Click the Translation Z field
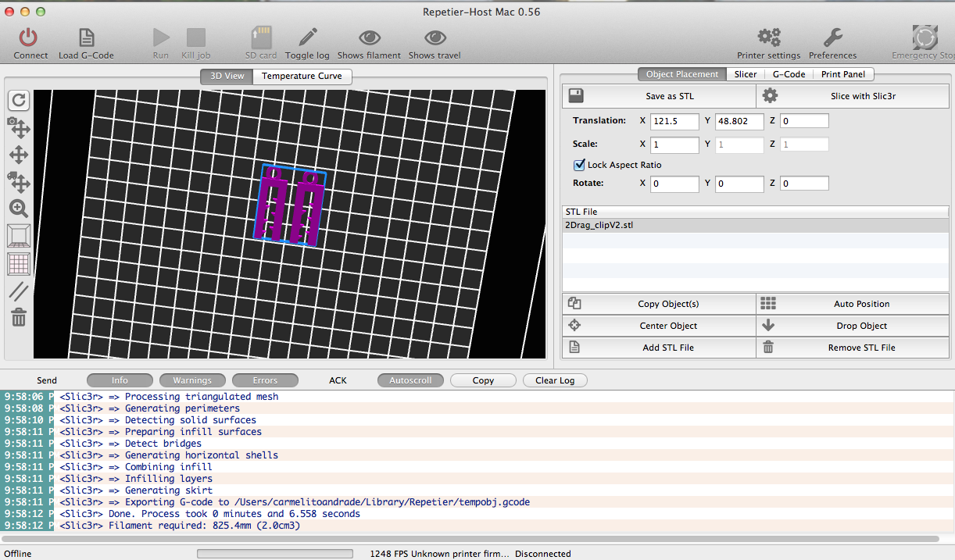 pyautogui.click(x=804, y=121)
